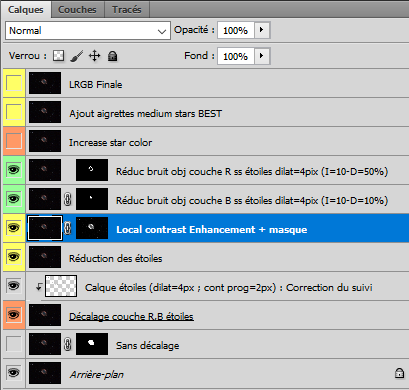The width and height of the screenshot is (409, 390).
Task: Select Réduc bruit couche B layer thumbnail
Action: pyautogui.click(x=45, y=199)
